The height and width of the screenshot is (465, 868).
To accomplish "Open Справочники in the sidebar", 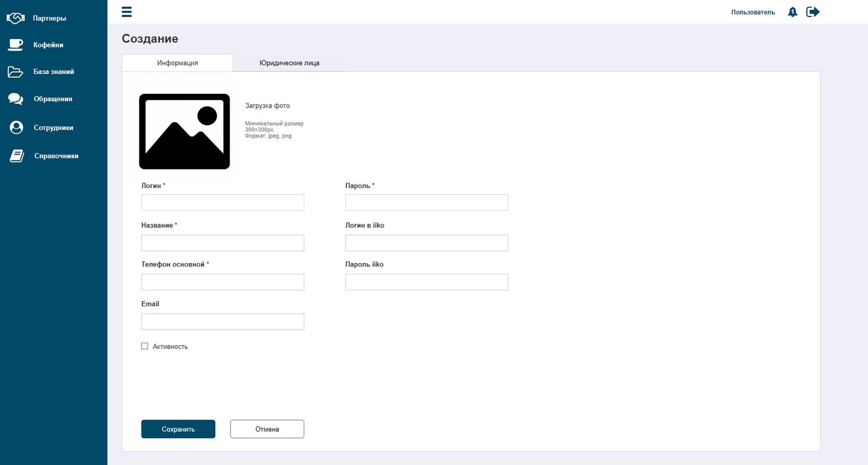I will [56, 156].
